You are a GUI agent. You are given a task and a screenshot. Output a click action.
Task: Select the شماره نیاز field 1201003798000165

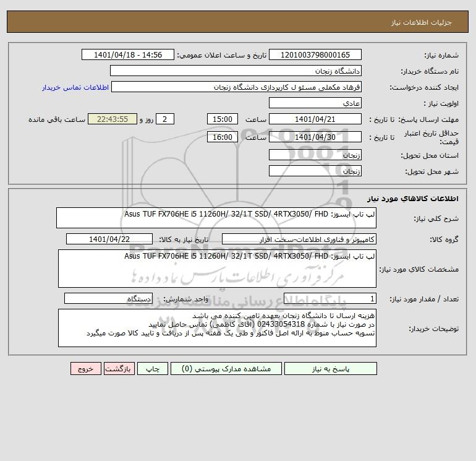click(315, 54)
